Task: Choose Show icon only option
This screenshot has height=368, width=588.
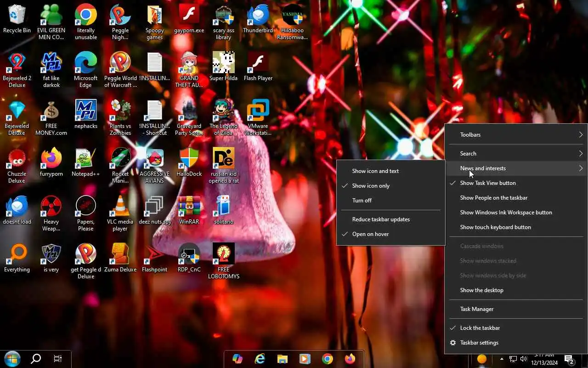Action: [x=391, y=186]
